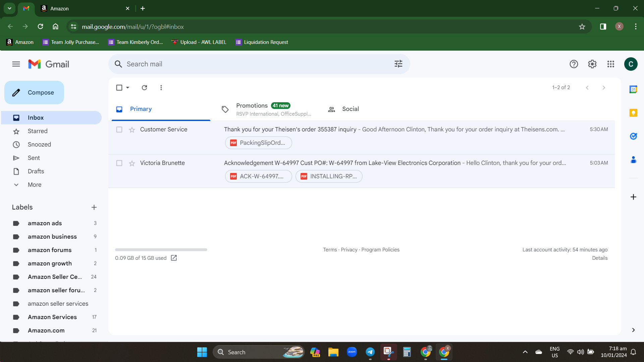Open the Upload - AWL LABEL bookmark
This screenshot has height=362, width=644.
(199, 42)
